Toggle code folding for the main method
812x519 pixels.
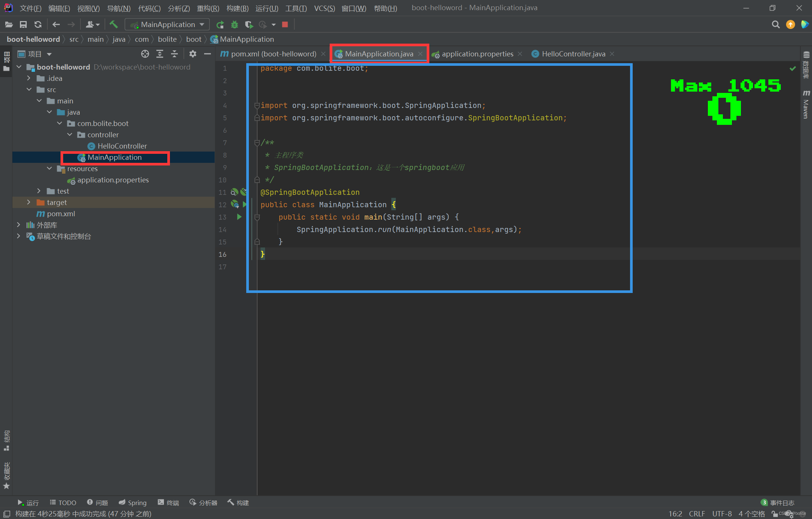(x=257, y=217)
